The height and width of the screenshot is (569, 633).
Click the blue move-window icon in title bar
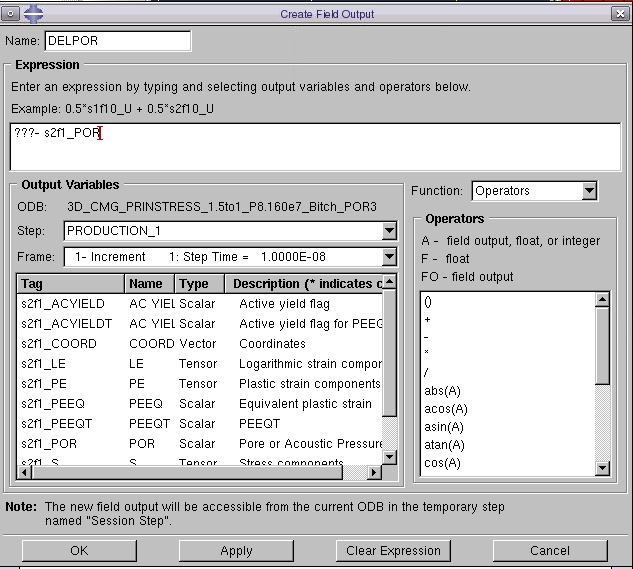(x=34, y=14)
